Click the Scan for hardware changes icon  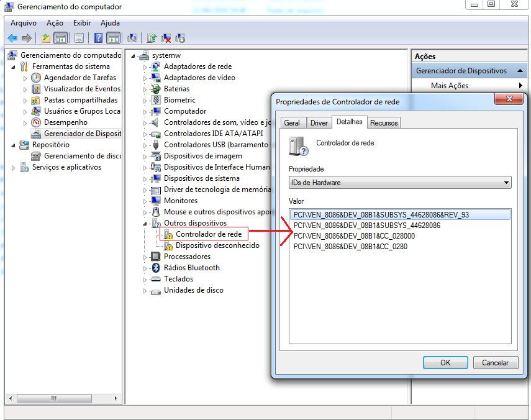click(x=132, y=39)
